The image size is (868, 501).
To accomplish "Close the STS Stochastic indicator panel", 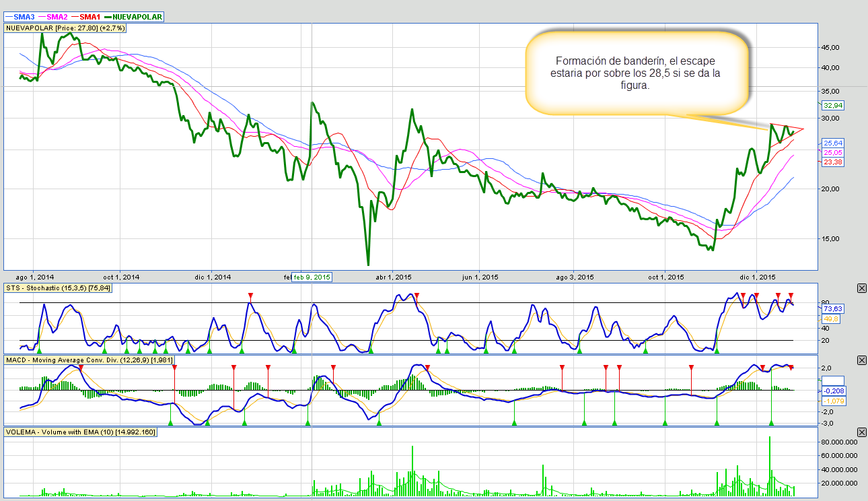I will point(862,288).
